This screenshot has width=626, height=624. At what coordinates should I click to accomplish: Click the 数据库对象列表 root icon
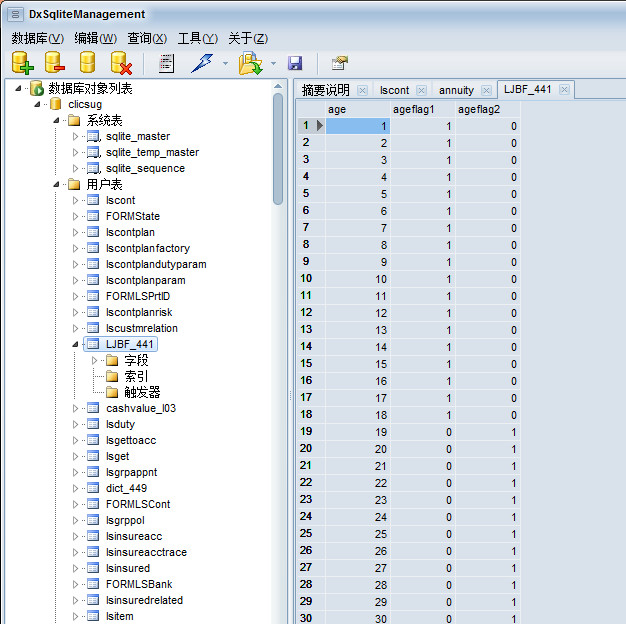click(37, 88)
